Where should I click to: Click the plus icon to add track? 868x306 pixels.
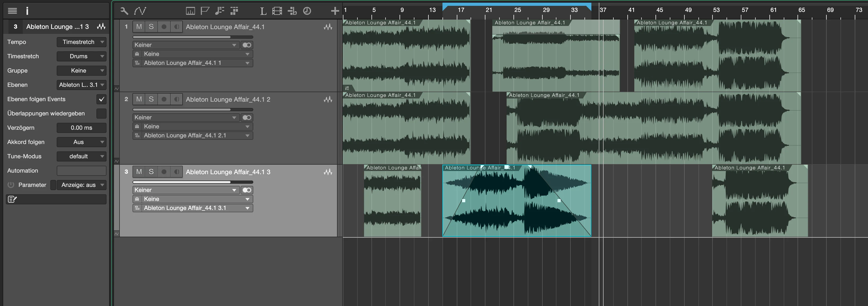(335, 11)
